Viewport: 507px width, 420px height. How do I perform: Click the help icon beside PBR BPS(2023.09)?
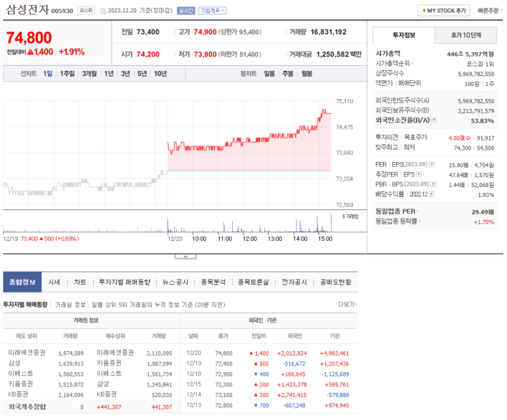434,184
